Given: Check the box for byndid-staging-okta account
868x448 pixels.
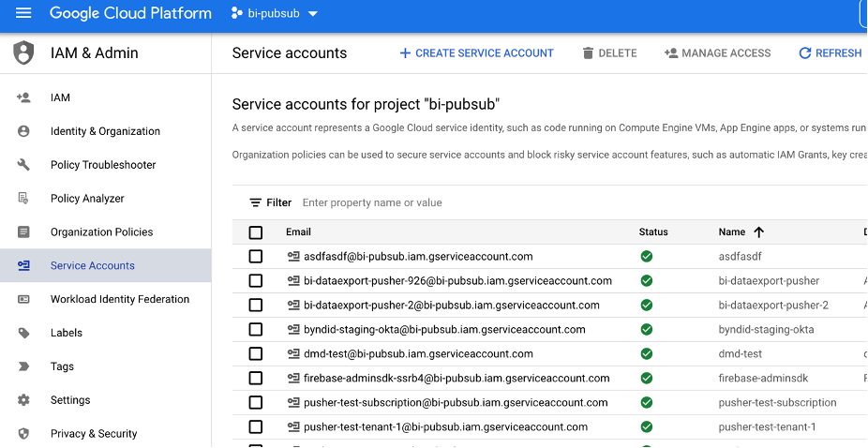Looking at the screenshot, I should tap(256, 330).
